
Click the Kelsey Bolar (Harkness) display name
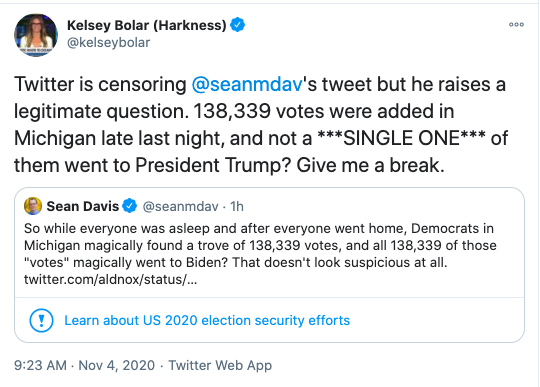pos(146,25)
